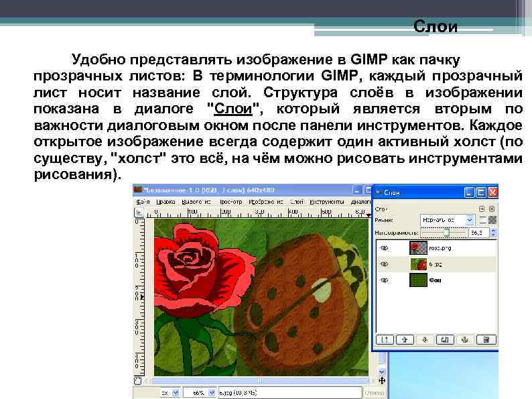Toggle quick mask button below vertical ruler
Viewport: 532px width, 399px height.
tap(138, 381)
